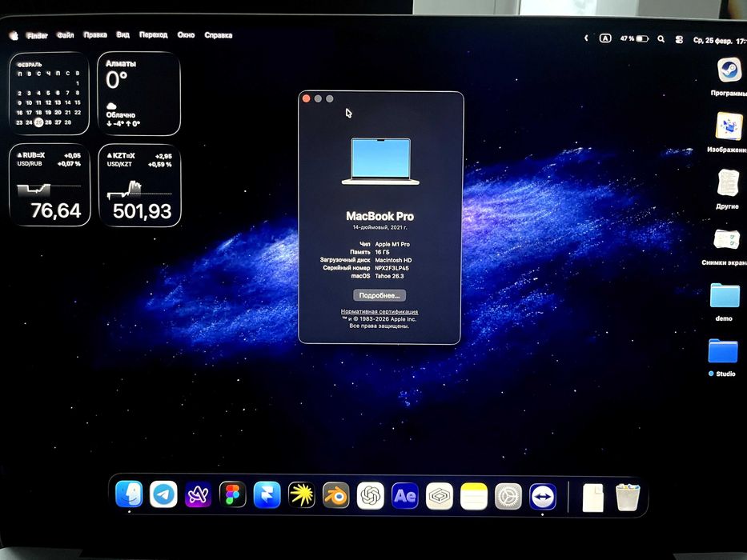Image resolution: width=747 pixels, height=560 pixels.
Task: Click the Macintosh HD startup disk value
Action: 393,261
